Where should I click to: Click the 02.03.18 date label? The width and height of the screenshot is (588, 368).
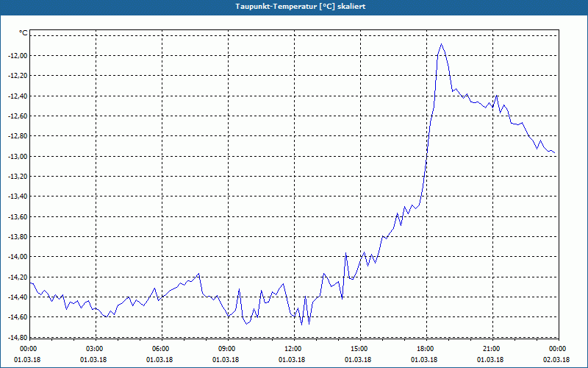point(556,360)
